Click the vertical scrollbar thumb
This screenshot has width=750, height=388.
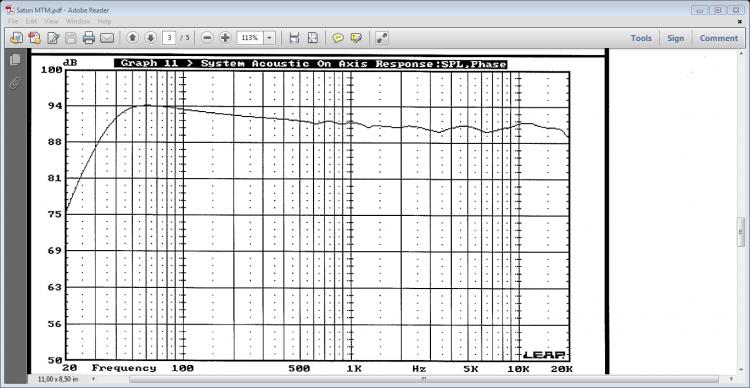(x=740, y=232)
